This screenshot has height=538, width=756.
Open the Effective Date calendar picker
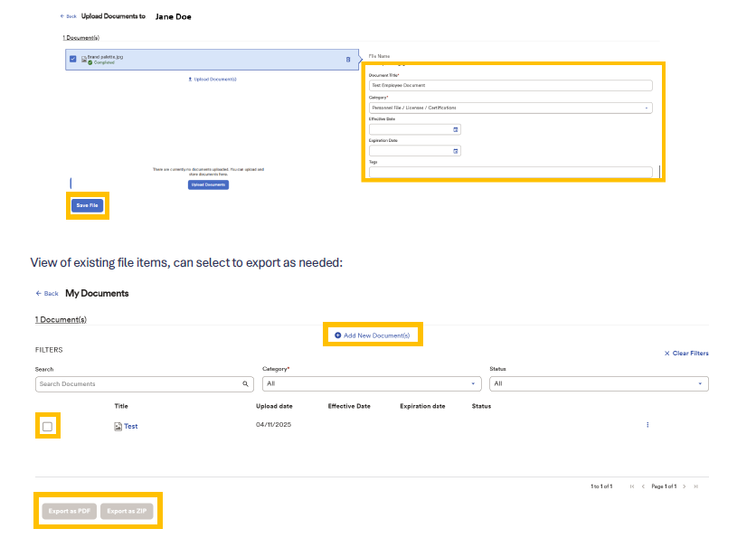[x=456, y=129]
